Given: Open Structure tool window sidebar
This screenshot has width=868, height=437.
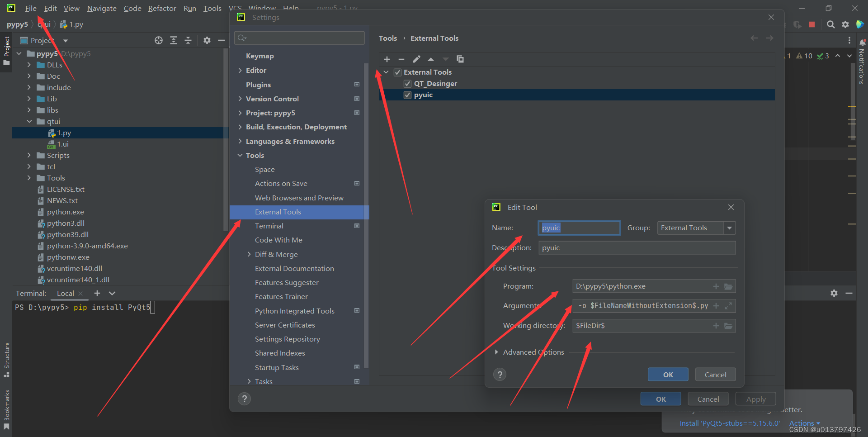Looking at the screenshot, I should click(6, 360).
